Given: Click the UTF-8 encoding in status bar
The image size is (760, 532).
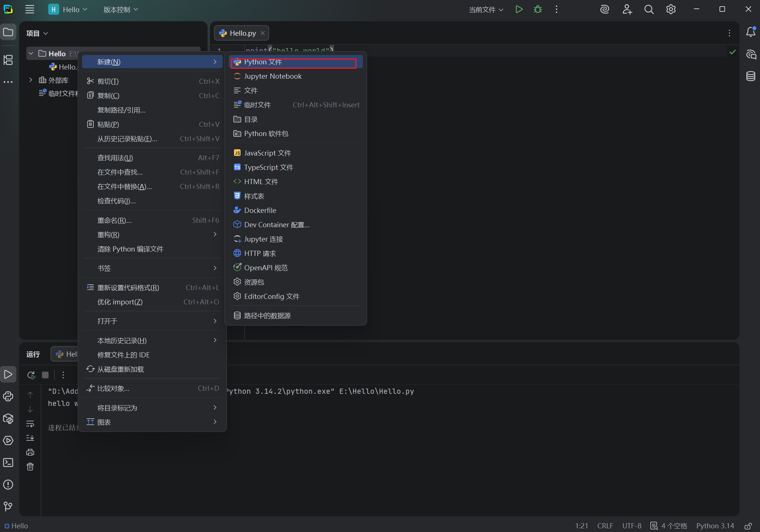Looking at the screenshot, I should tap(632, 526).
